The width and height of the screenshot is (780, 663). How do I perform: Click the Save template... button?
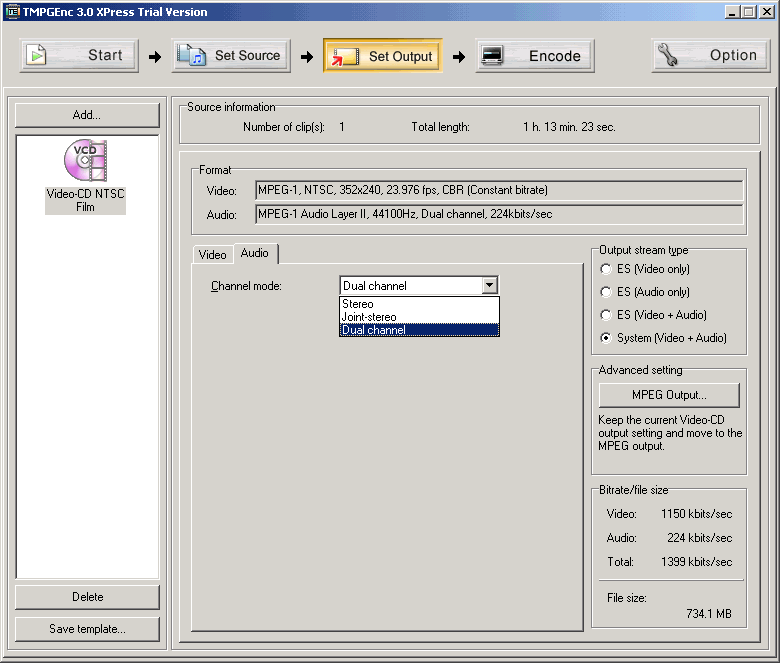pos(87,629)
